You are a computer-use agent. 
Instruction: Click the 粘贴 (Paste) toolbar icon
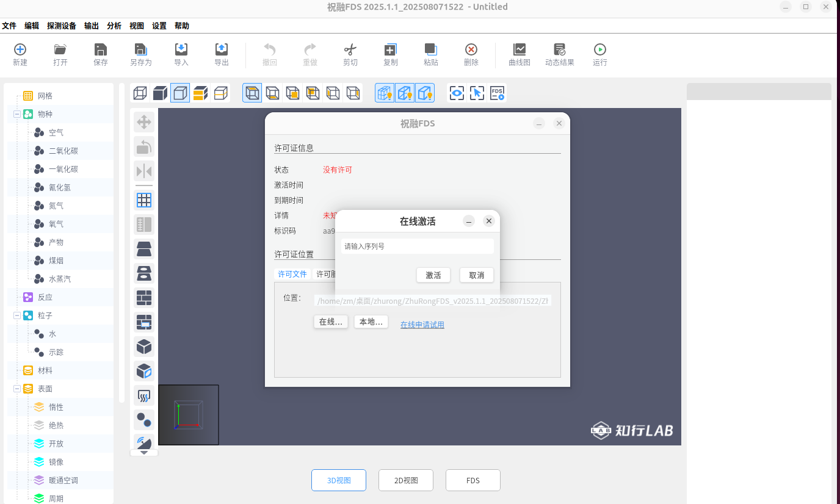tap(430, 49)
